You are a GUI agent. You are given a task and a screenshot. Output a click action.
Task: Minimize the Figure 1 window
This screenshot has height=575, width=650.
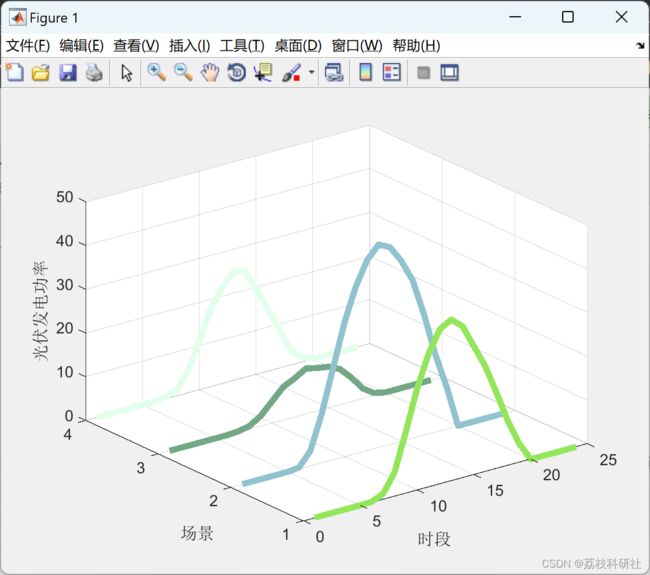pyautogui.click(x=515, y=17)
